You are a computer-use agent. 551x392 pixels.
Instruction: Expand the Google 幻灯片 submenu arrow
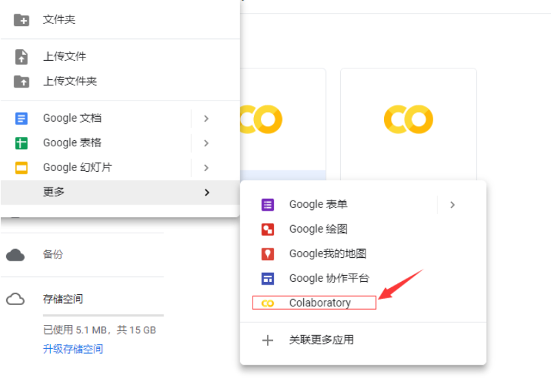point(206,168)
